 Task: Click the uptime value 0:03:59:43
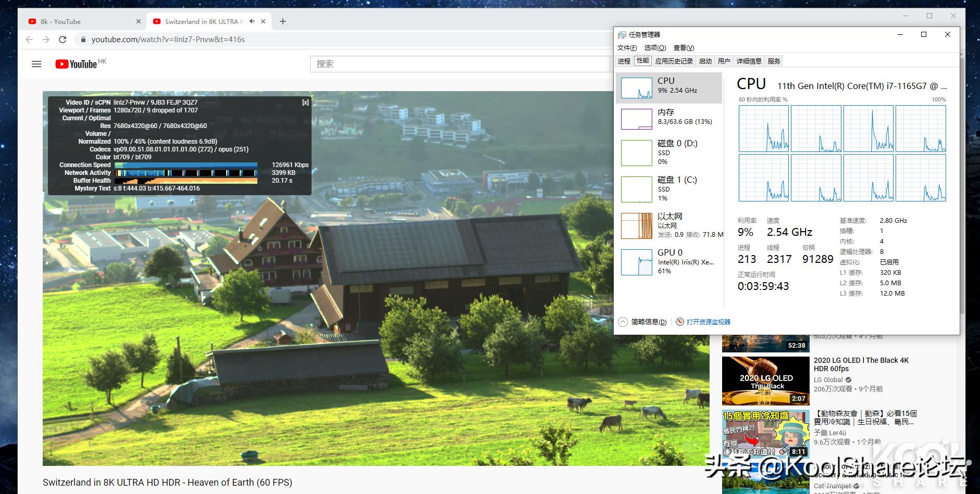point(763,286)
